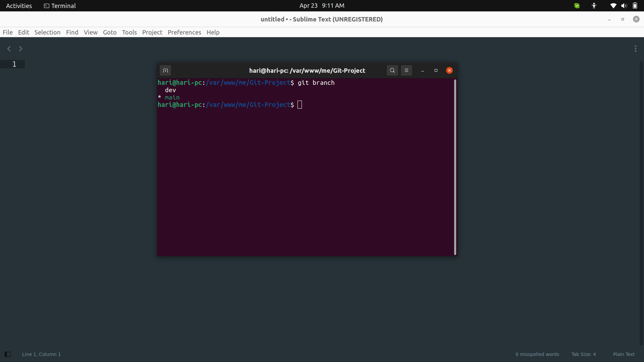The image size is (644, 362).
Task: Click the new tab icon in terminal
Action: 165,70
